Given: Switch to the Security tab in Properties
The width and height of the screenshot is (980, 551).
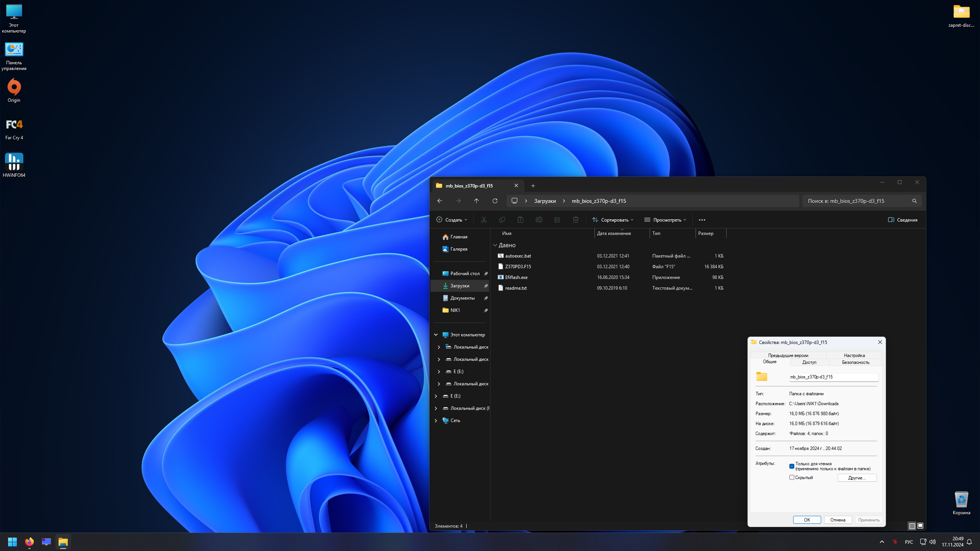Looking at the screenshot, I should tap(855, 362).
